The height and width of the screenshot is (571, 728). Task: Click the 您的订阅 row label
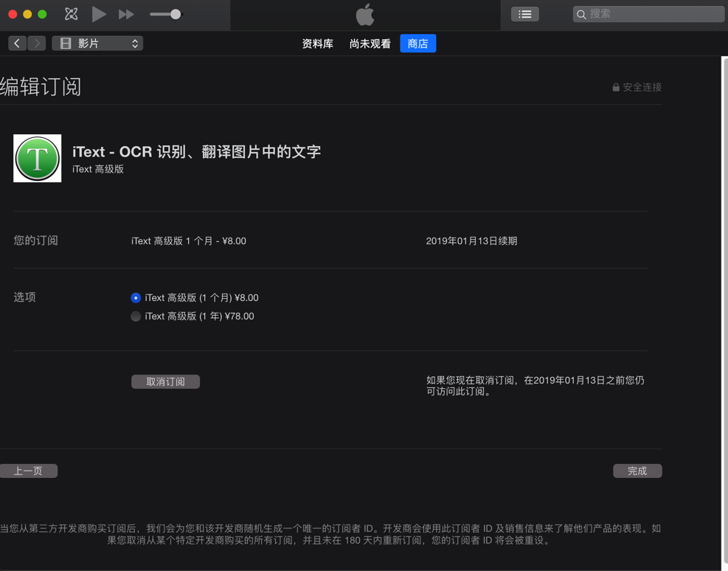35,240
